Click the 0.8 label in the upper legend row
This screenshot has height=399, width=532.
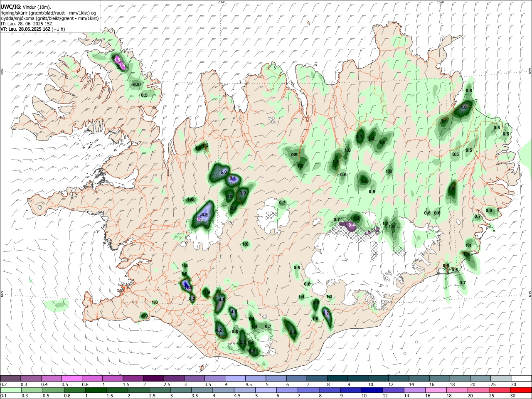click(x=85, y=384)
